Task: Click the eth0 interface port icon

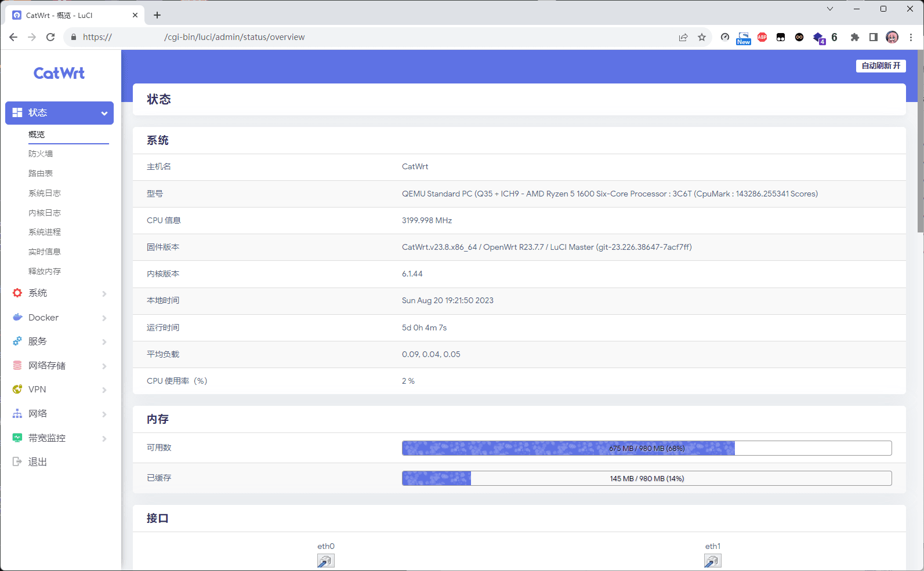Action: pos(326,561)
